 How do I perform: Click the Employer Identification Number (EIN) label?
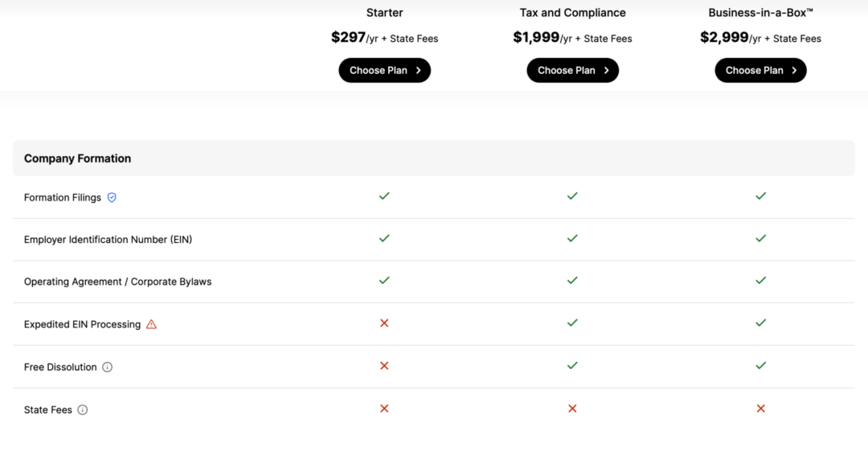click(108, 240)
